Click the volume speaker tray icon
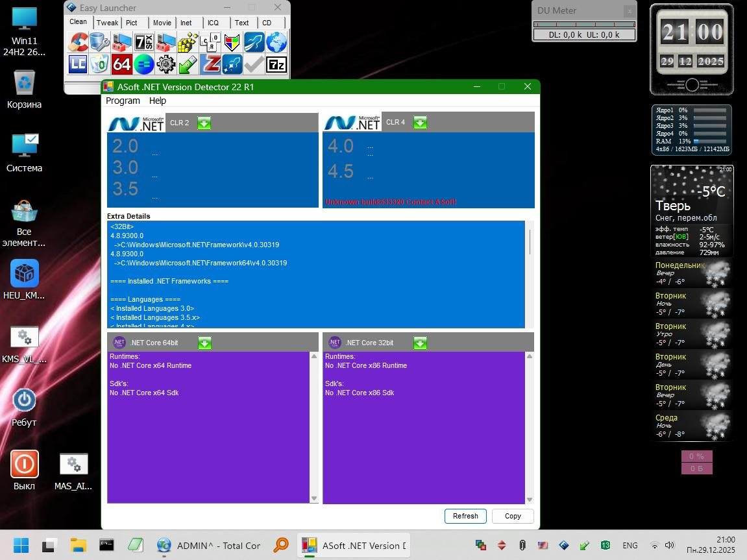 (x=670, y=546)
